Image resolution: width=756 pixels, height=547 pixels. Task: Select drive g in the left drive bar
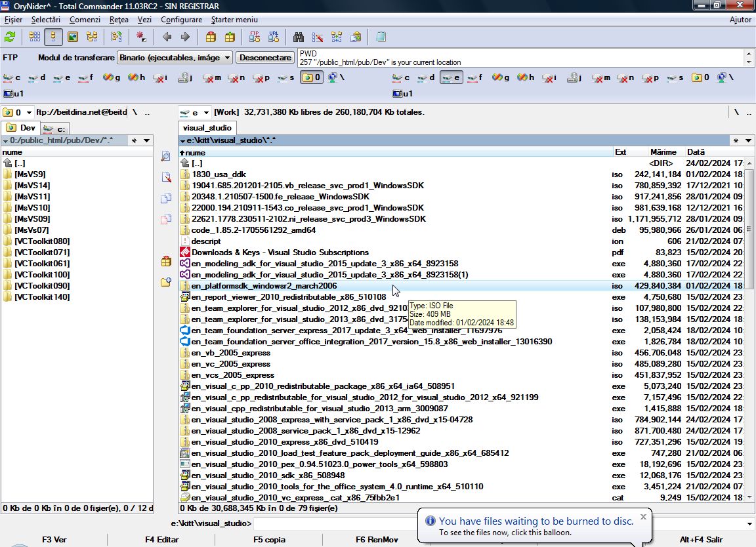tap(112, 77)
